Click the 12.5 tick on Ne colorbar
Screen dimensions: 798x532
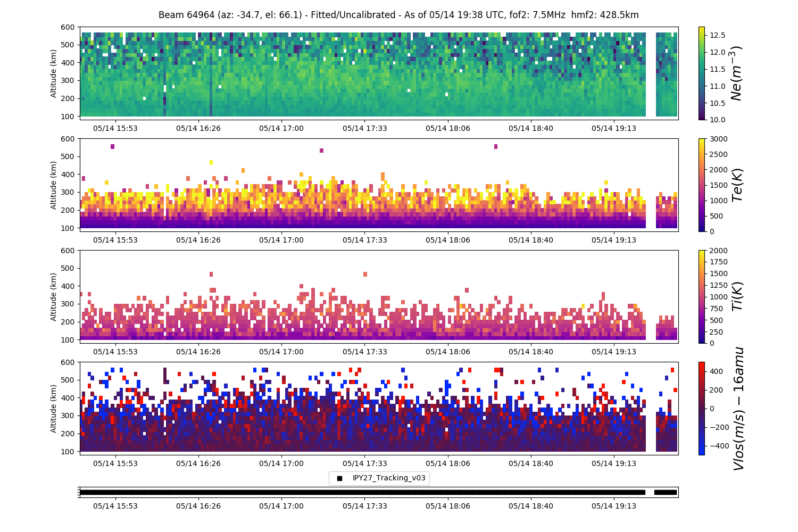point(718,35)
